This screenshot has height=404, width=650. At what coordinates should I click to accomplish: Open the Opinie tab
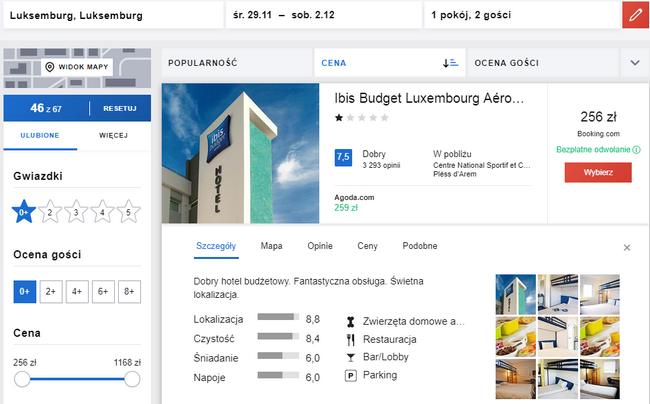point(320,246)
